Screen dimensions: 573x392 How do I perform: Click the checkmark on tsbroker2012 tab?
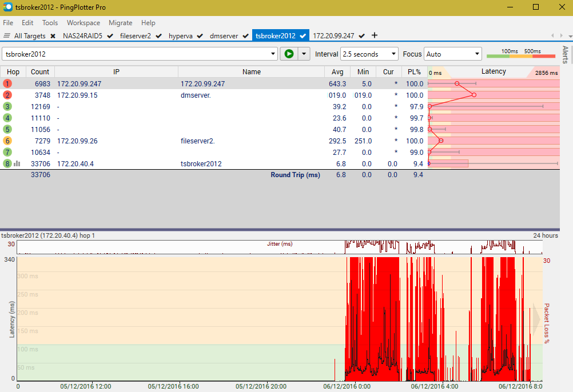tap(303, 35)
